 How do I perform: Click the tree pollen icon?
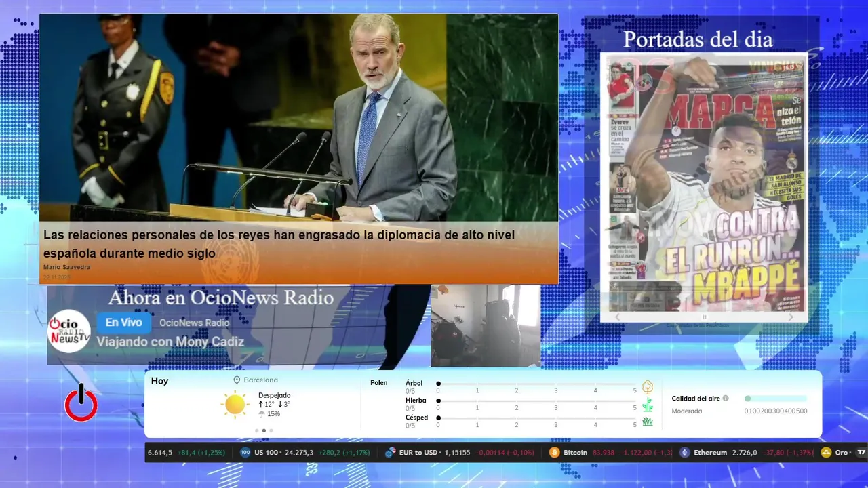click(x=648, y=387)
